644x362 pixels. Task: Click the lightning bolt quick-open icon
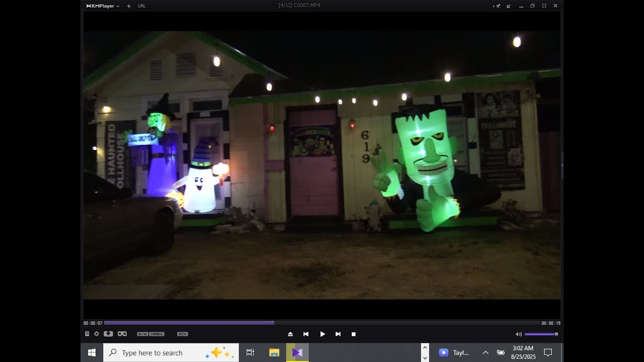129,6
